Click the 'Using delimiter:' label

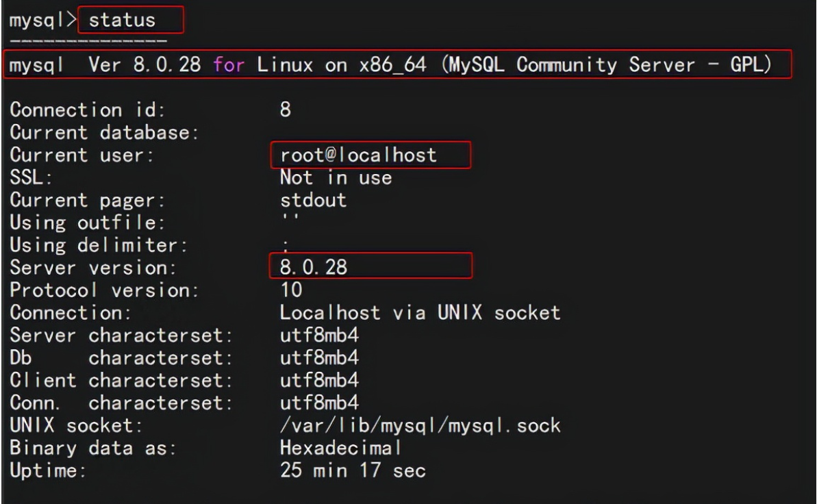(x=100, y=245)
